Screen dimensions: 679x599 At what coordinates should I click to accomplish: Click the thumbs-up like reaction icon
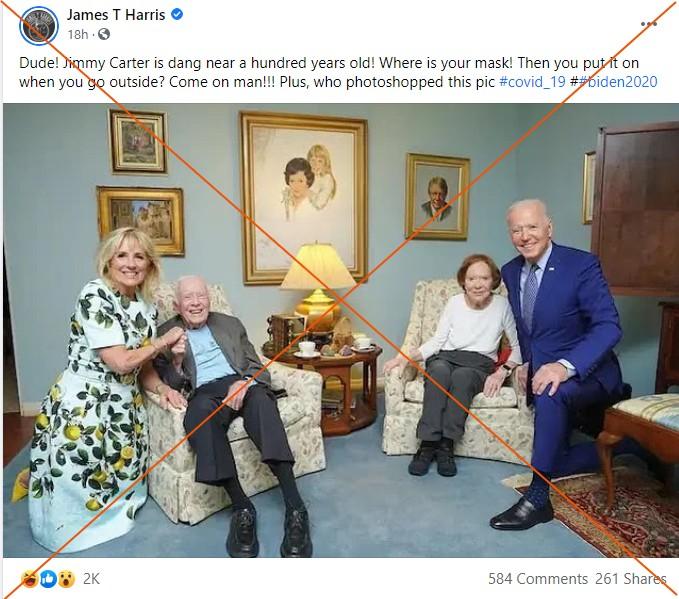(x=48, y=579)
